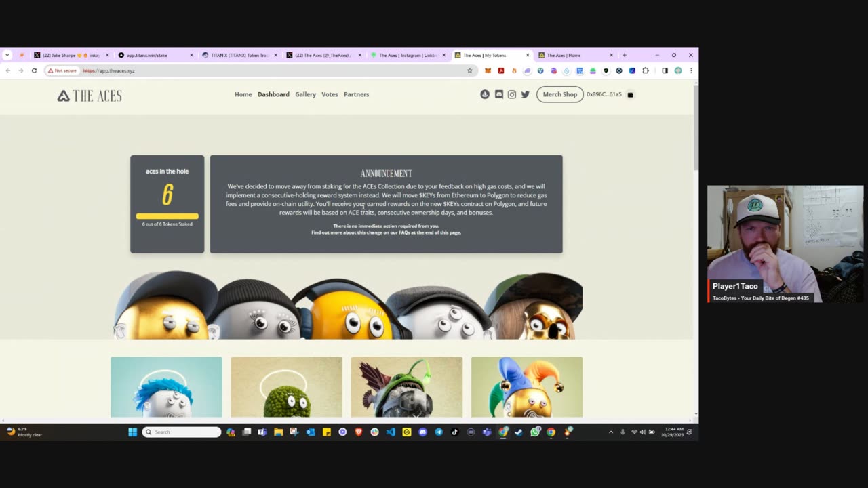Click the Merch Shop button

[x=559, y=94]
